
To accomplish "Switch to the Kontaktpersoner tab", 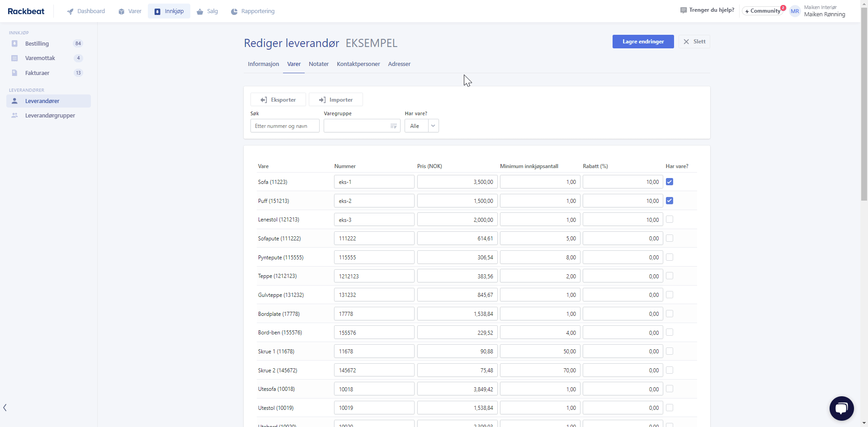I will point(358,64).
